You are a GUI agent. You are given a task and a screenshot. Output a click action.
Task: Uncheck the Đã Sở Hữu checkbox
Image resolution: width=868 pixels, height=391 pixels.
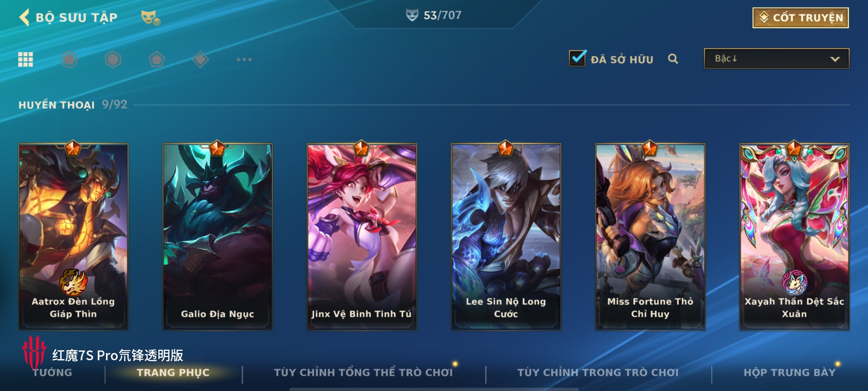pos(577,58)
